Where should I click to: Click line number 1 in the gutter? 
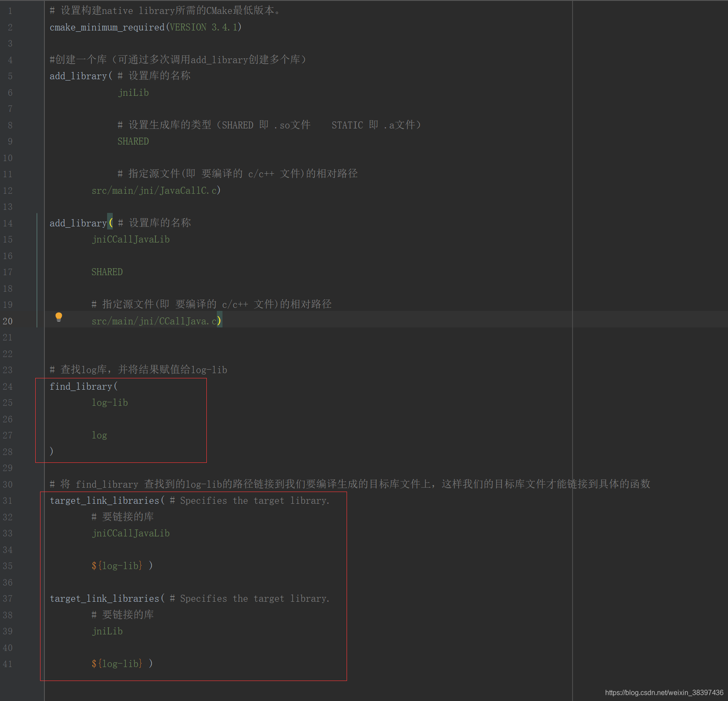tap(10, 11)
